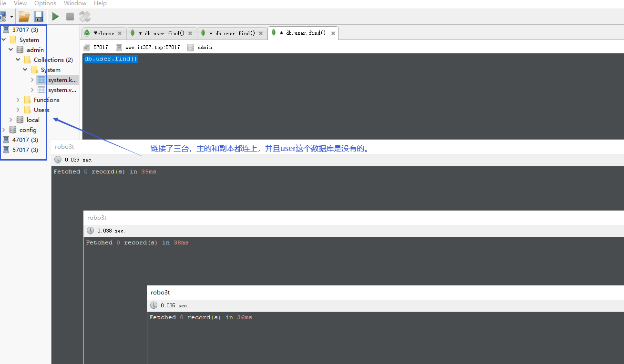The width and height of the screenshot is (624, 364).
Task: Select the system.v... collection table icon
Action: pos(41,90)
